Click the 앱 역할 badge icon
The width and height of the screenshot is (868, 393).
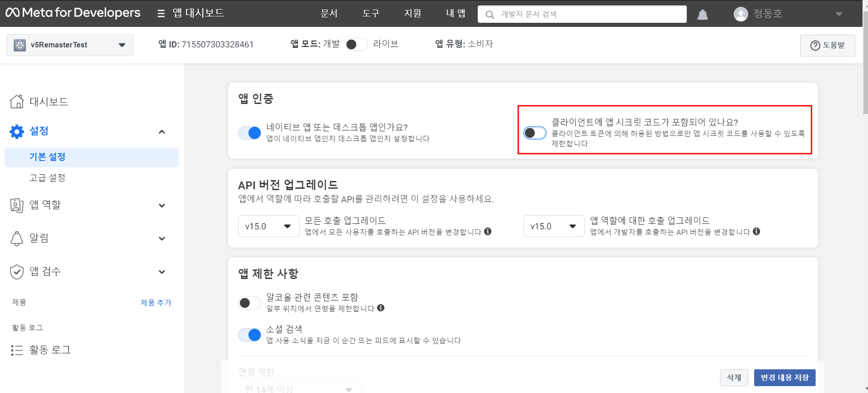click(x=17, y=205)
